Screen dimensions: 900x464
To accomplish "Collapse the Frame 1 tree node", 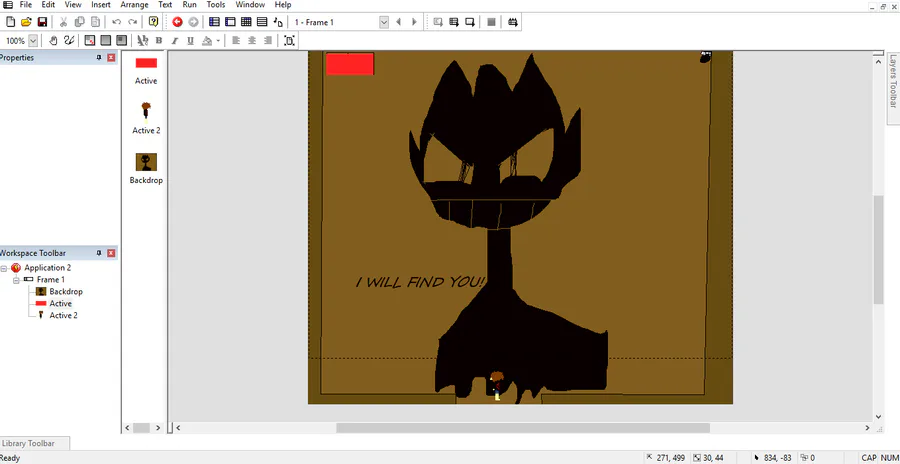I will [17, 280].
